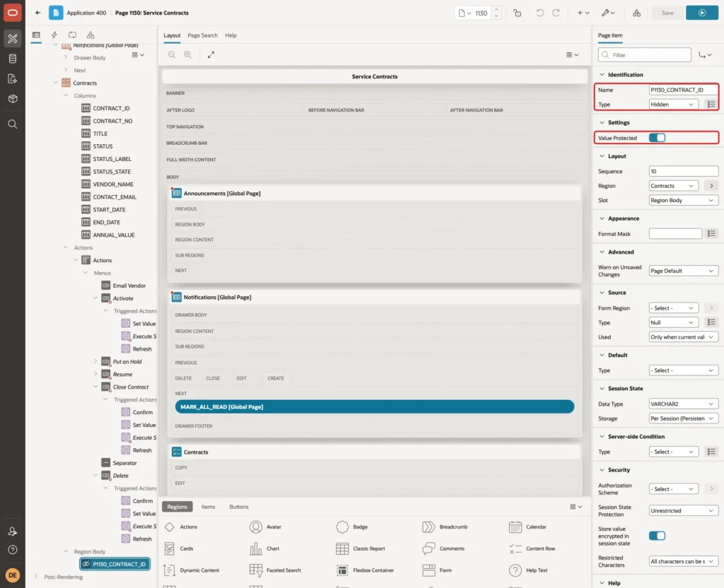Image resolution: width=724 pixels, height=588 pixels.
Task: Switch gallery to the Items tab
Action: tap(209, 507)
